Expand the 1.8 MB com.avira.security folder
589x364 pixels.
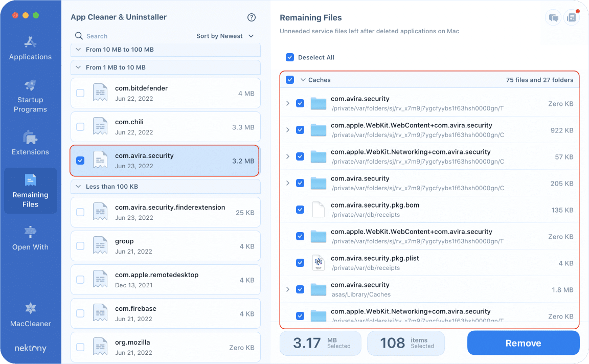click(288, 289)
